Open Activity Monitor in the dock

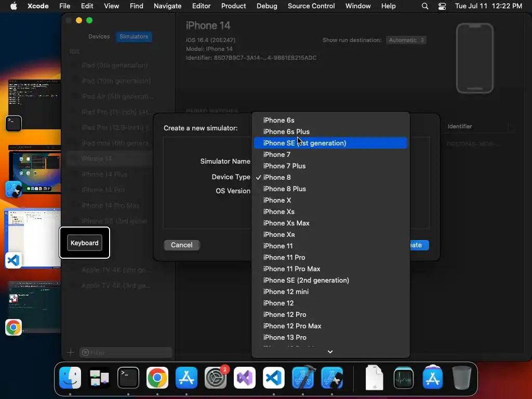(403, 378)
